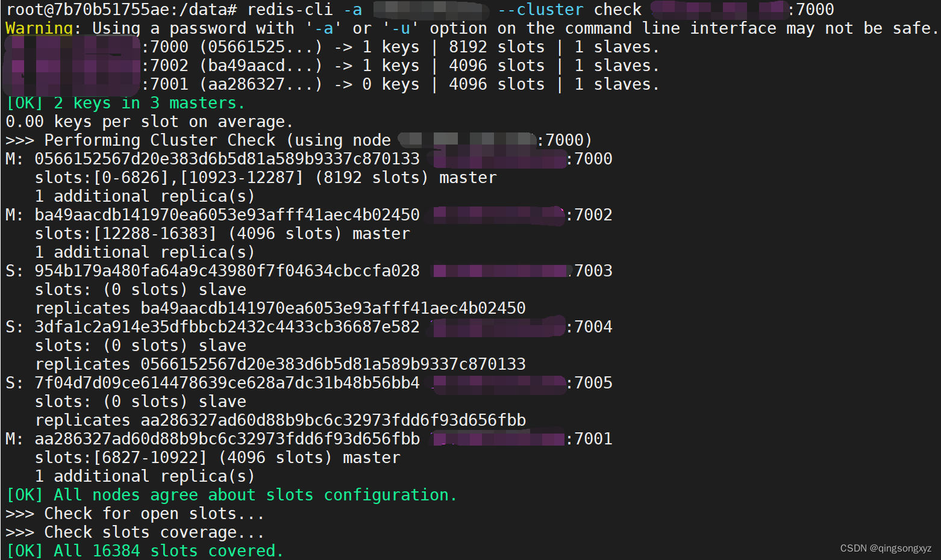The height and width of the screenshot is (560, 941).
Task: Click 'replicates aa286327ad60d88b9bc6c32973fdd6f93d656fbb' line
Action: tap(280, 420)
